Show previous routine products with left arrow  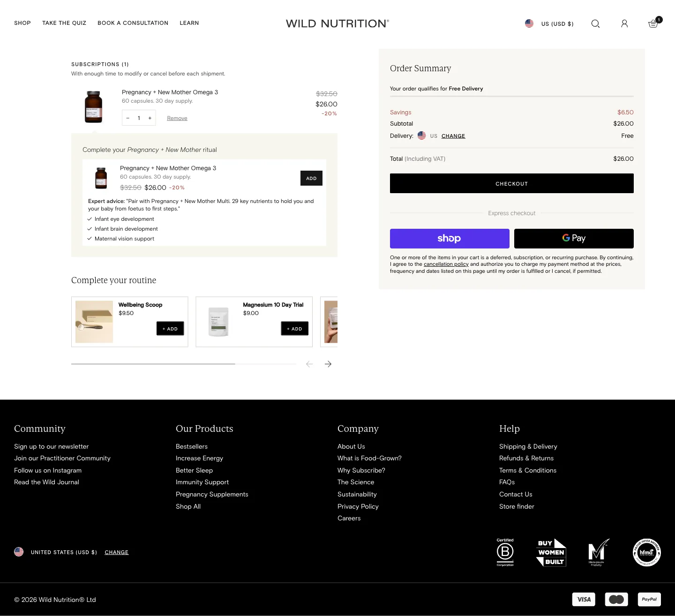(309, 364)
